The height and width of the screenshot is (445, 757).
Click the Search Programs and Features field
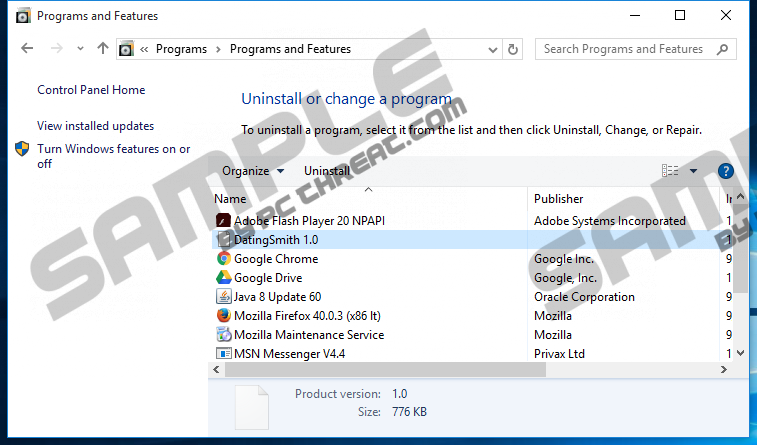tap(636, 49)
